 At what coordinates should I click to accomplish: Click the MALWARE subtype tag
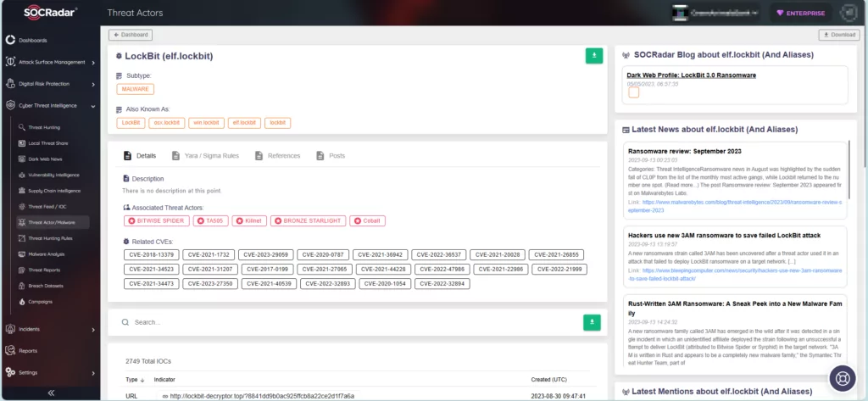(135, 89)
